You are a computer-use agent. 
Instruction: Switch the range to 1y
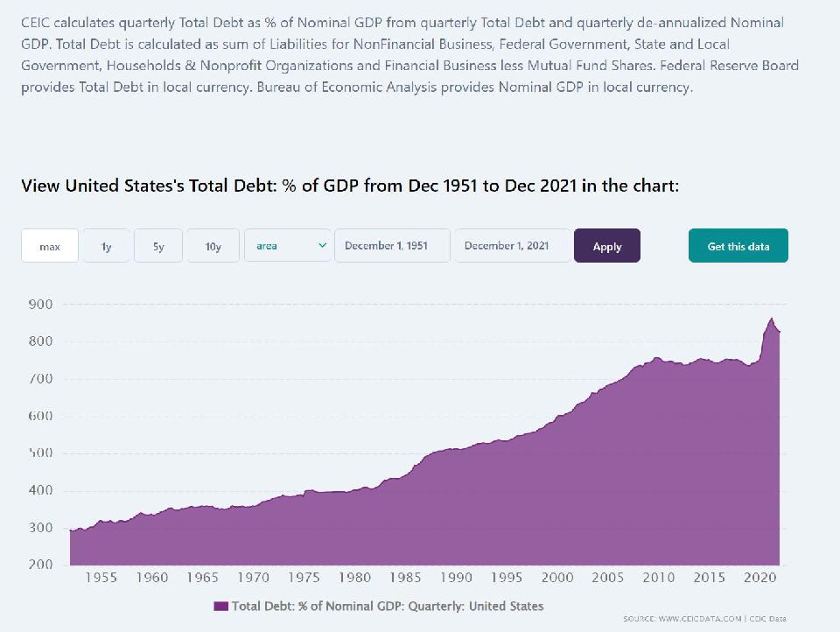tap(106, 246)
